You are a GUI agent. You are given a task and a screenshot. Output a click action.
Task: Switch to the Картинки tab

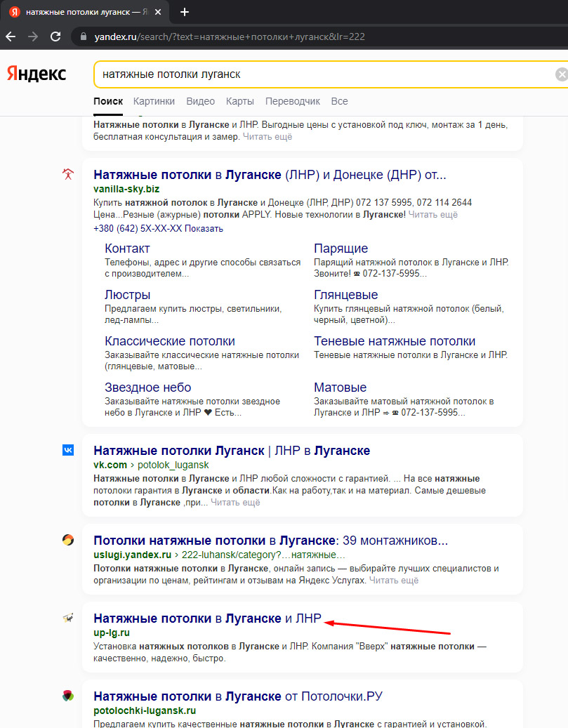[x=154, y=101]
